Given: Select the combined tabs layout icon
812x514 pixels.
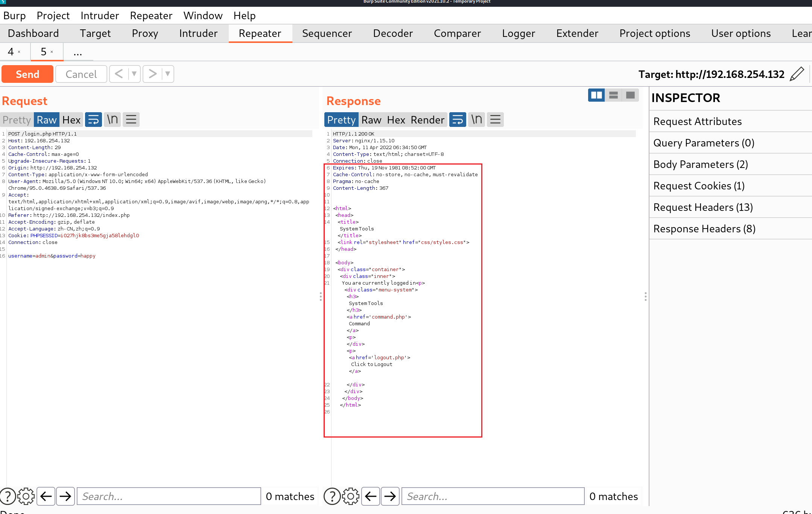Looking at the screenshot, I should (630, 95).
